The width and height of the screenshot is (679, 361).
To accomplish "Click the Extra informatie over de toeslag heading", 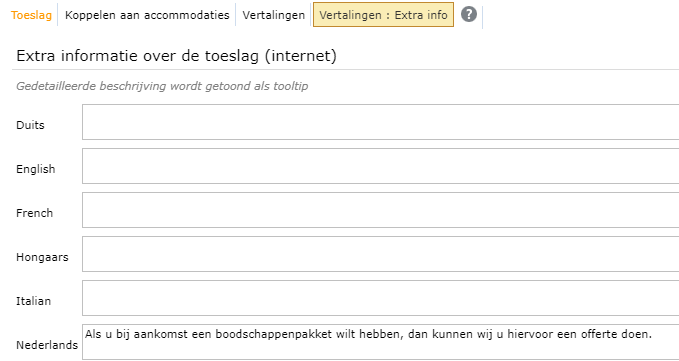I will pyautogui.click(x=176, y=56).
